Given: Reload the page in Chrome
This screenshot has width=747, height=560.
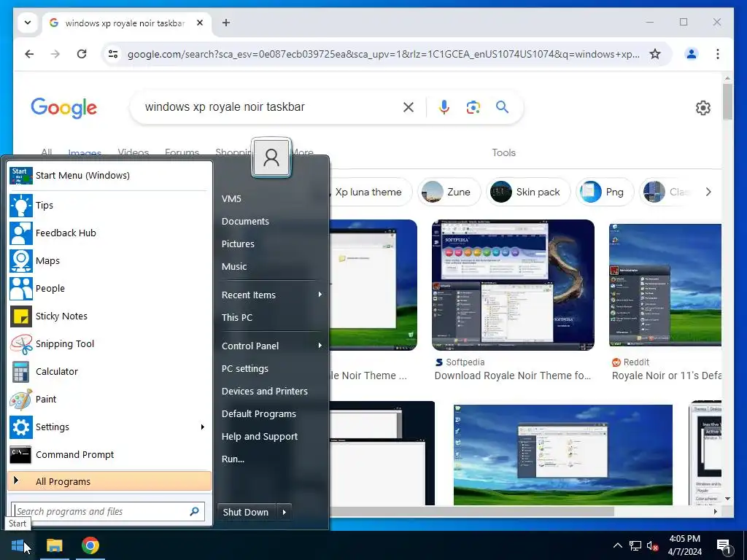Looking at the screenshot, I should (x=82, y=54).
